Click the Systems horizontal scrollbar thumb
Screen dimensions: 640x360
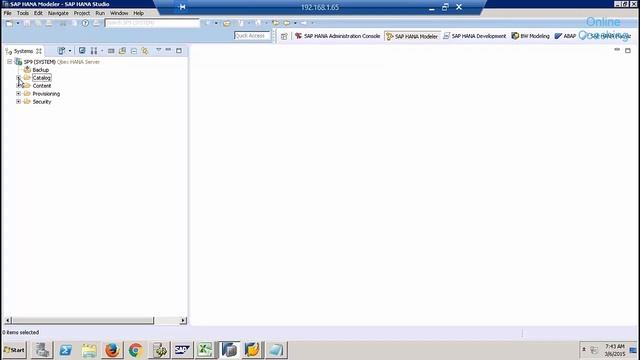82,320
